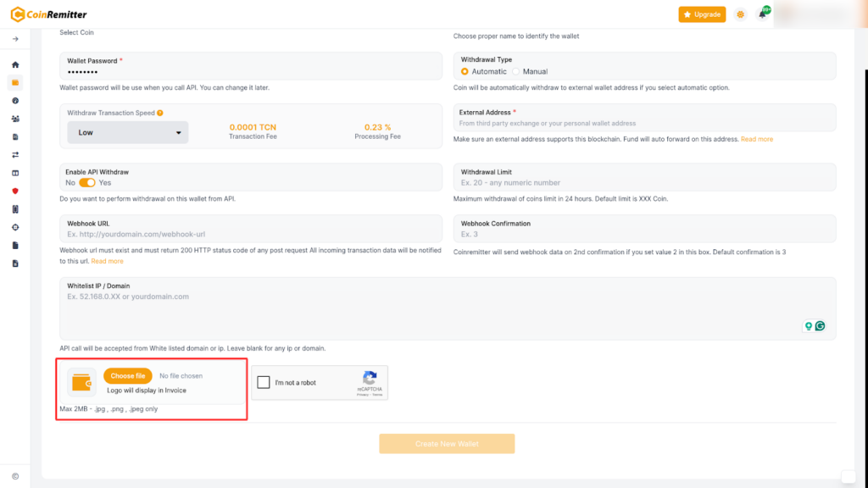Click the Choose file button
This screenshot has height=488, width=868.
(x=128, y=376)
